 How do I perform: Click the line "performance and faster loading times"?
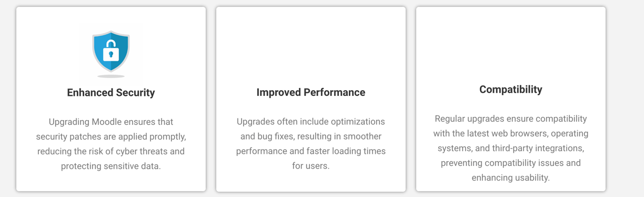coord(311,151)
